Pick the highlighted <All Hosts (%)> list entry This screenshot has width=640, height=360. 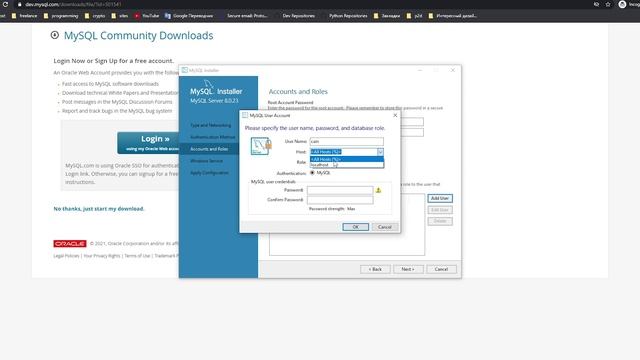point(347,159)
